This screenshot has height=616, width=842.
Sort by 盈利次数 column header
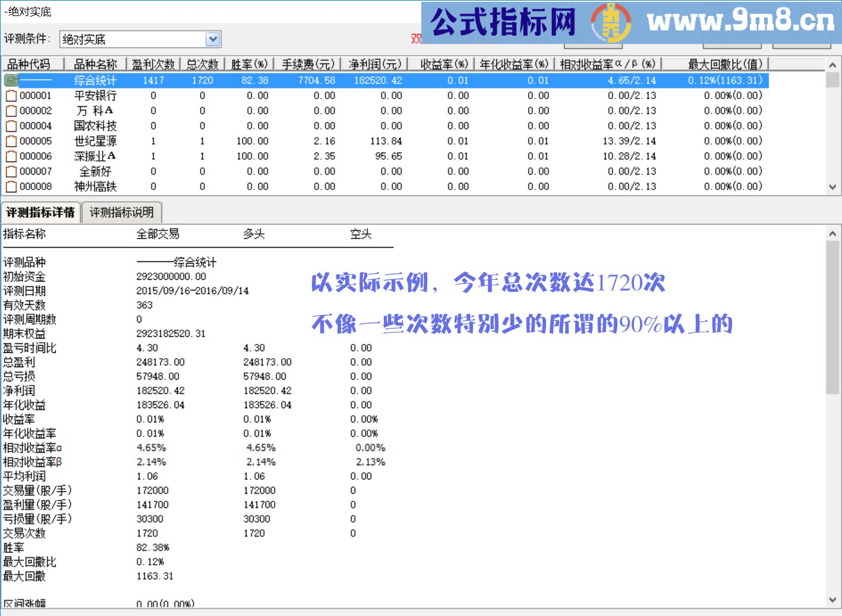pos(153,64)
